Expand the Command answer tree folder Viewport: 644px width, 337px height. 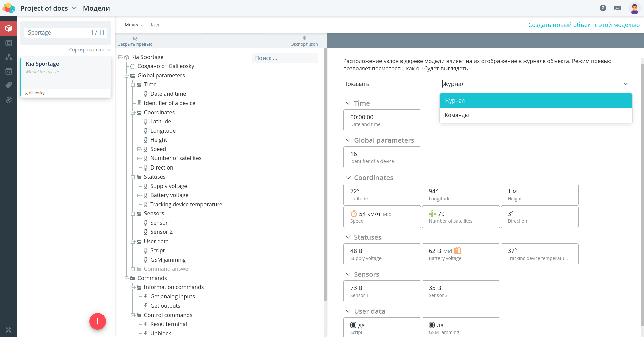tap(133, 269)
